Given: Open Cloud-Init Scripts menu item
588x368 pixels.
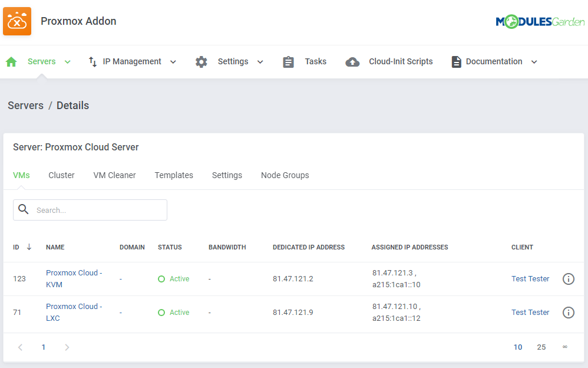Looking at the screenshot, I should [401, 61].
